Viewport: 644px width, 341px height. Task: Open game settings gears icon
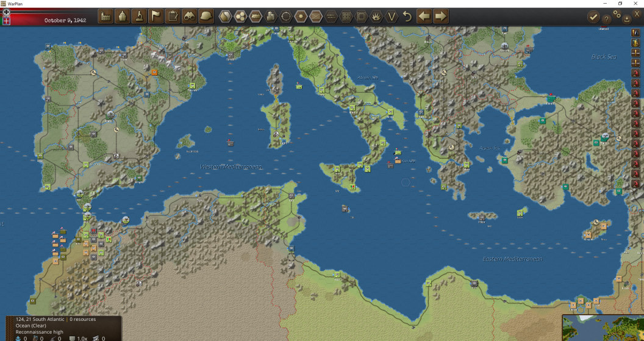click(617, 15)
